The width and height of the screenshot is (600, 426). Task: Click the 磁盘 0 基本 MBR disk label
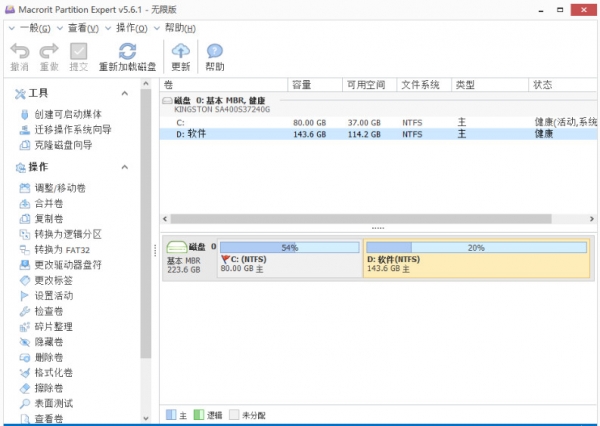[191, 258]
